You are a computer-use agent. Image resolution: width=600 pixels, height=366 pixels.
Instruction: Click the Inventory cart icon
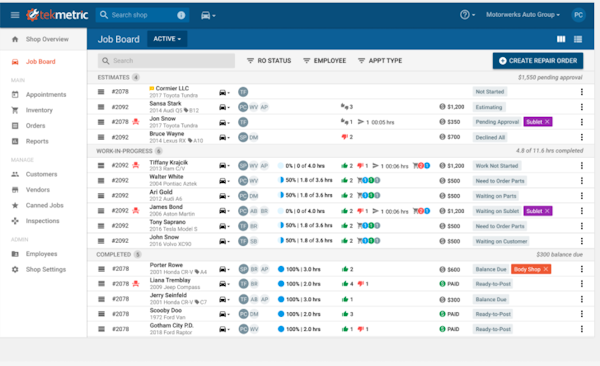click(15, 110)
